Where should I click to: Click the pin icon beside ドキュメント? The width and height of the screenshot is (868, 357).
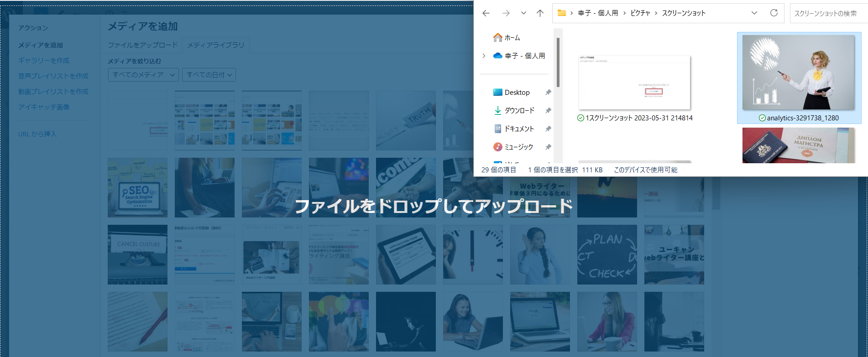click(548, 129)
